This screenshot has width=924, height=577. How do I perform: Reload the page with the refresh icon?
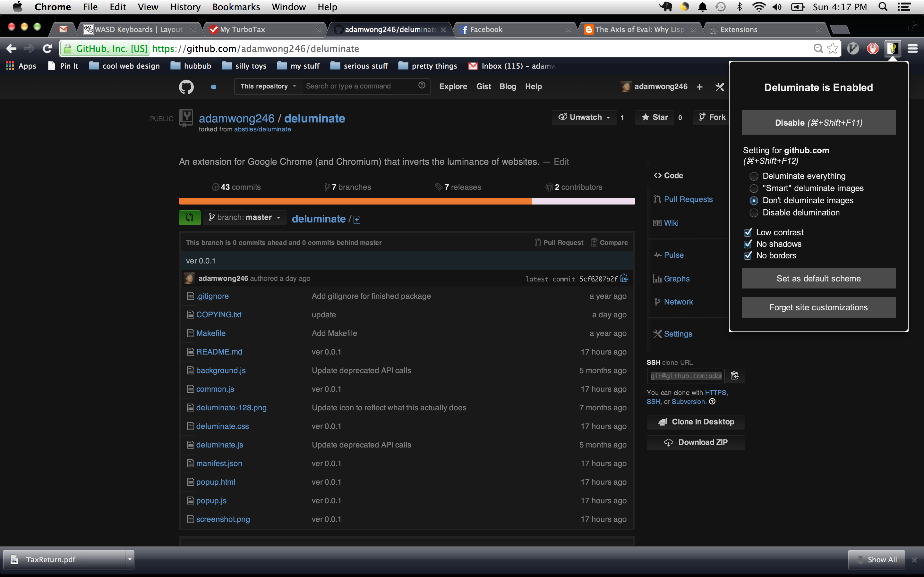[x=47, y=48]
